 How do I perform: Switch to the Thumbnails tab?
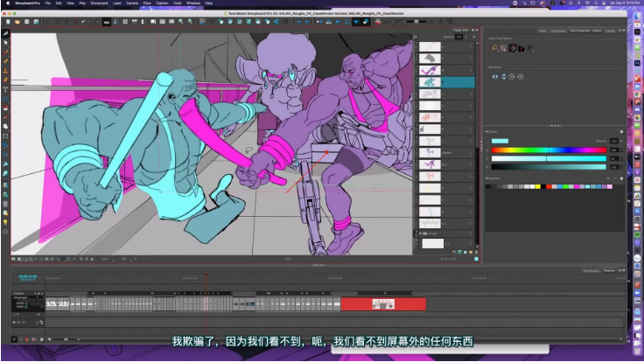[591, 271]
